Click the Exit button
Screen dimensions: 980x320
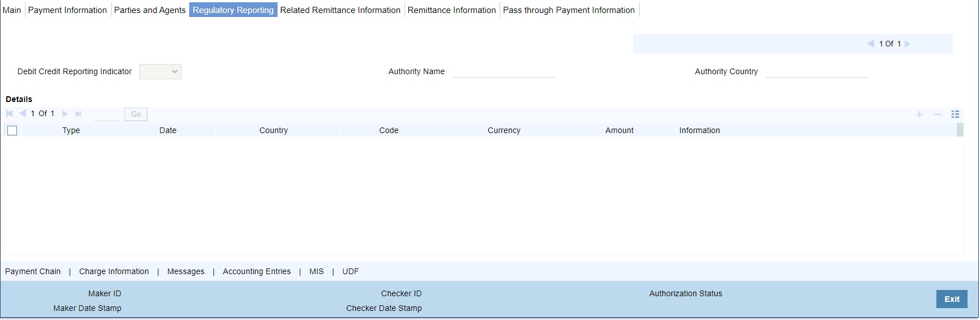tap(952, 299)
